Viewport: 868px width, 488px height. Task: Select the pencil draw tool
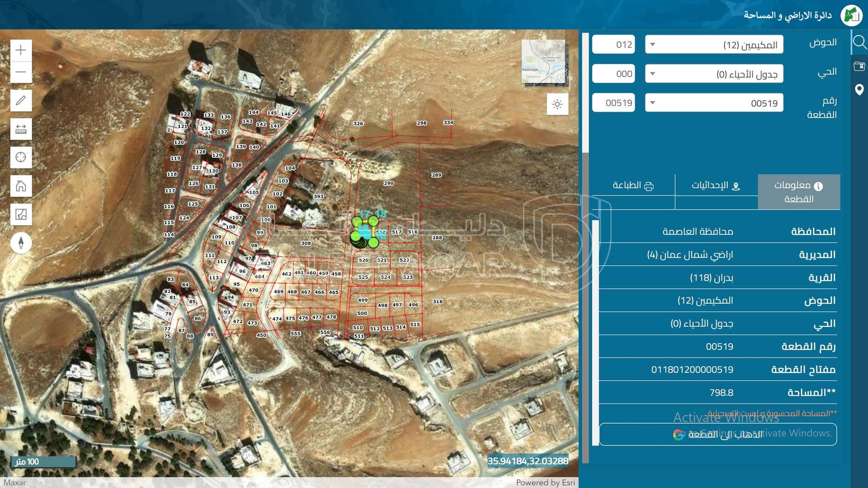point(21,100)
